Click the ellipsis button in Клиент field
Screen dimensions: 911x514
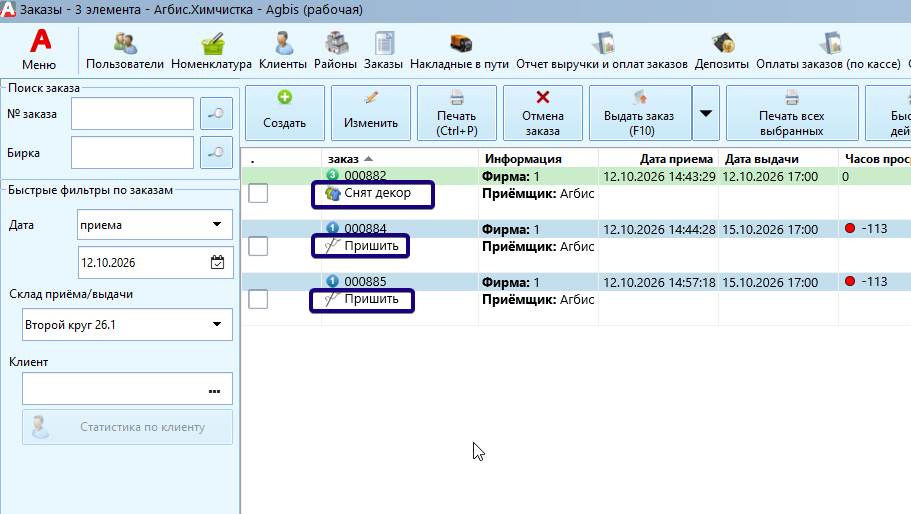(x=214, y=391)
